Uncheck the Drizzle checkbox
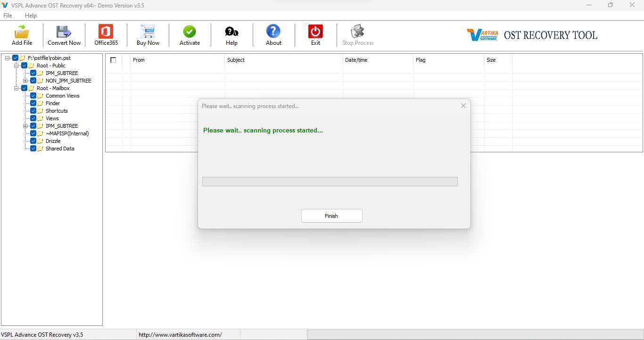 point(33,141)
